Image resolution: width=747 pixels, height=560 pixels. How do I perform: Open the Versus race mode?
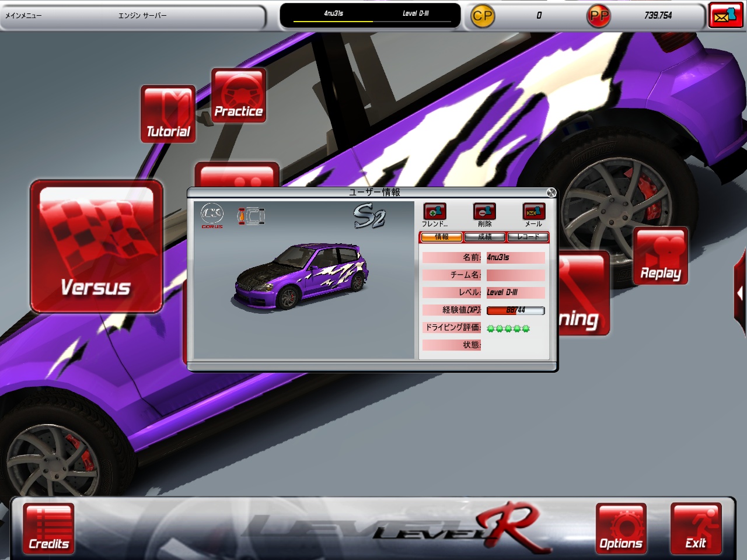pyautogui.click(x=96, y=246)
